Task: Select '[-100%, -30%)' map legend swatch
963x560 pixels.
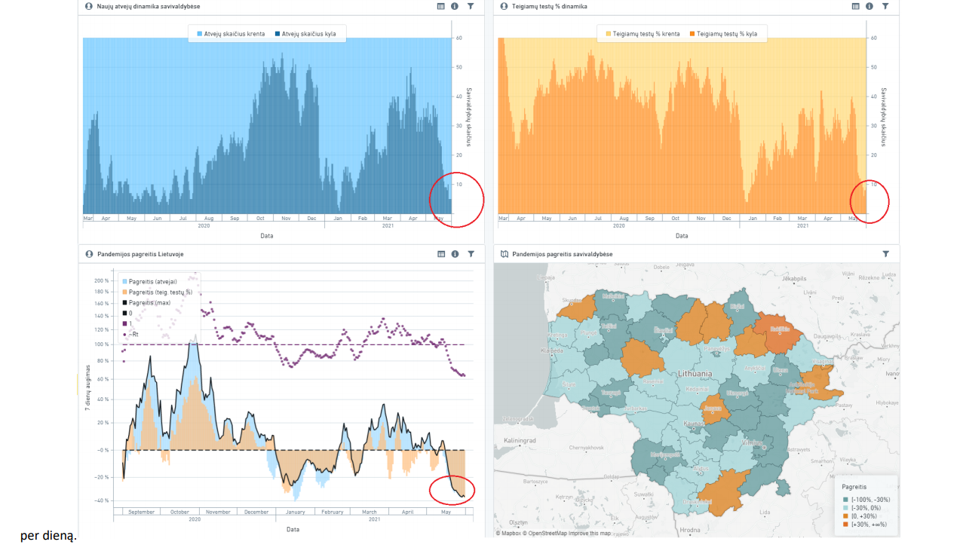Action: (x=845, y=499)
